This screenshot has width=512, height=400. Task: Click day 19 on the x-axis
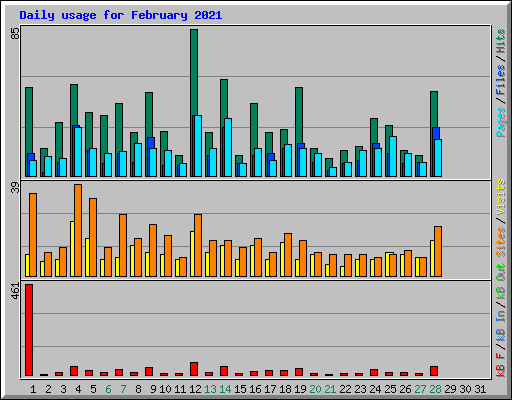300,389
